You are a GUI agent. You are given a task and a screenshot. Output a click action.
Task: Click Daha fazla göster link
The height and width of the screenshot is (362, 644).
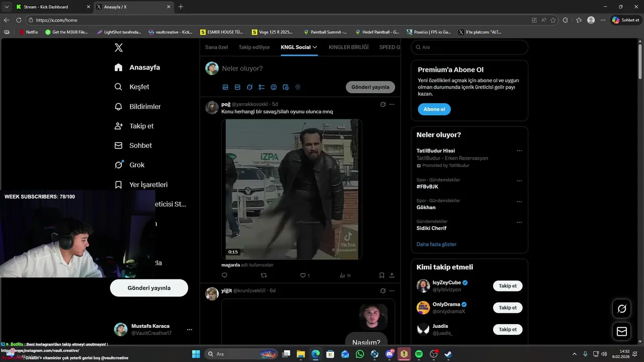pos(436,244)
